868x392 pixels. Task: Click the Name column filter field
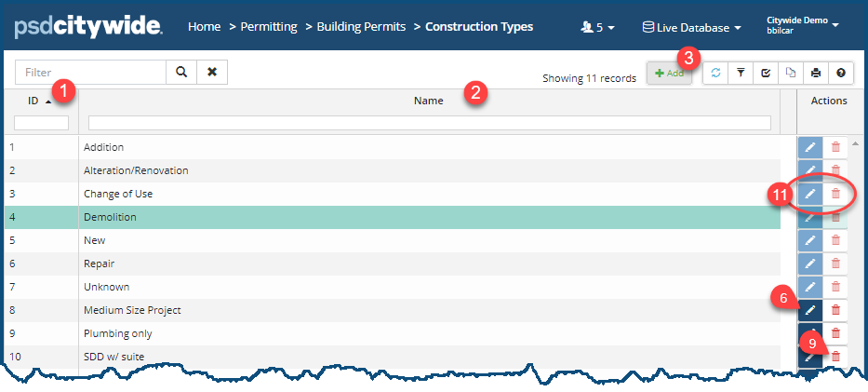pos(429,123)
